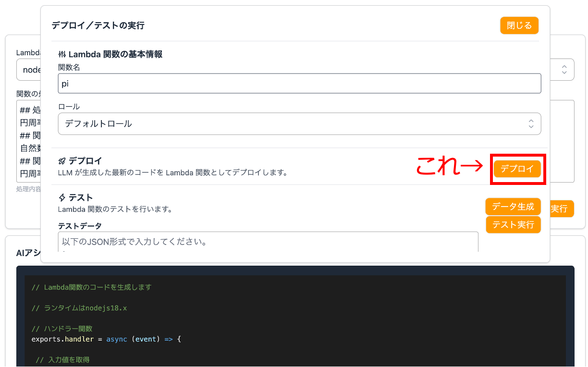Click the lightning icon beside テスト heading
Image resolution: width=588 pixels, height=367 pixels.
pyautogui.click(x=62, y=197)
